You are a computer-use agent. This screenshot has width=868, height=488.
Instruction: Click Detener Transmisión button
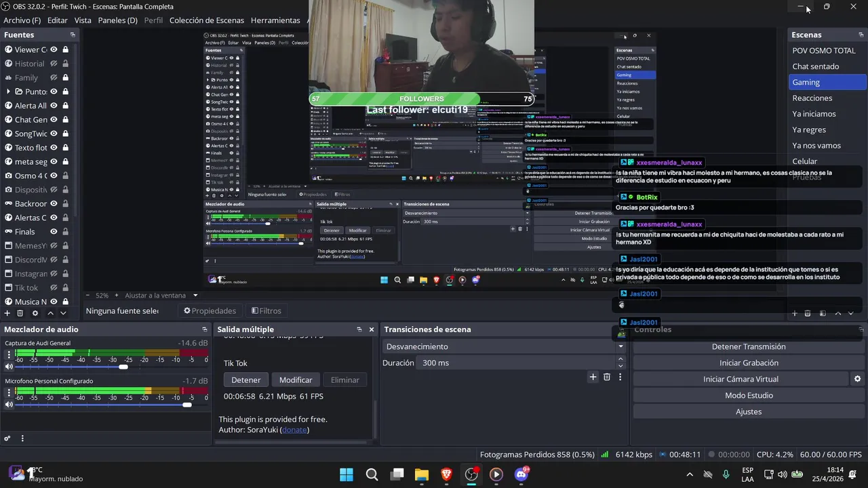click(x=749, y=346)
